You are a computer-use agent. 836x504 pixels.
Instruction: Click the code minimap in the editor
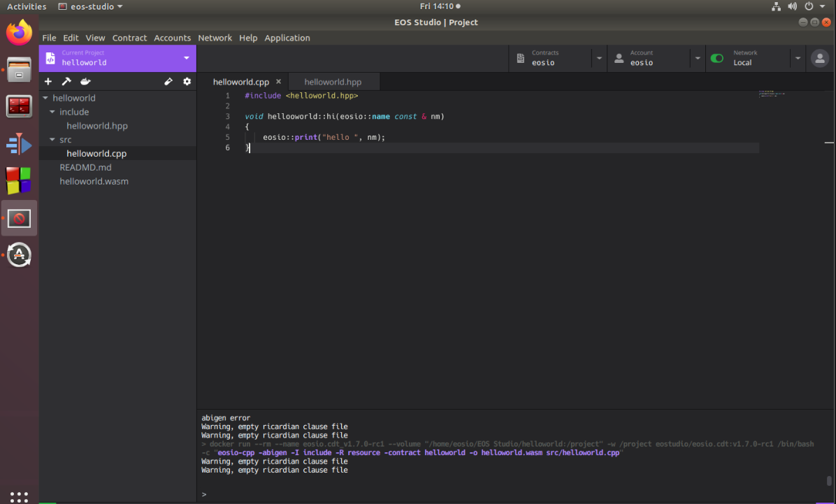click(772, 94)
